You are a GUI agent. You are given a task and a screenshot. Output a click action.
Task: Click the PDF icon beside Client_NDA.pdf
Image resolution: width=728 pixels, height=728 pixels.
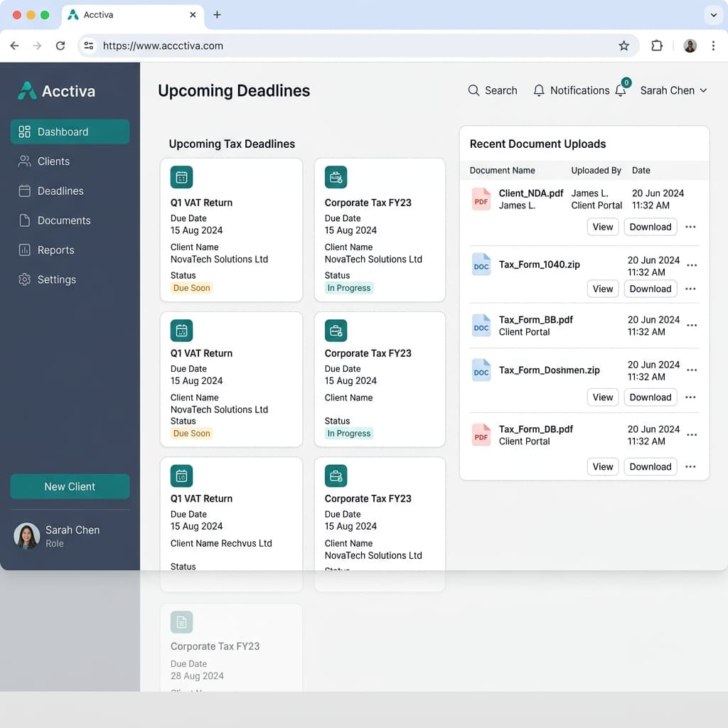point(481,200)
